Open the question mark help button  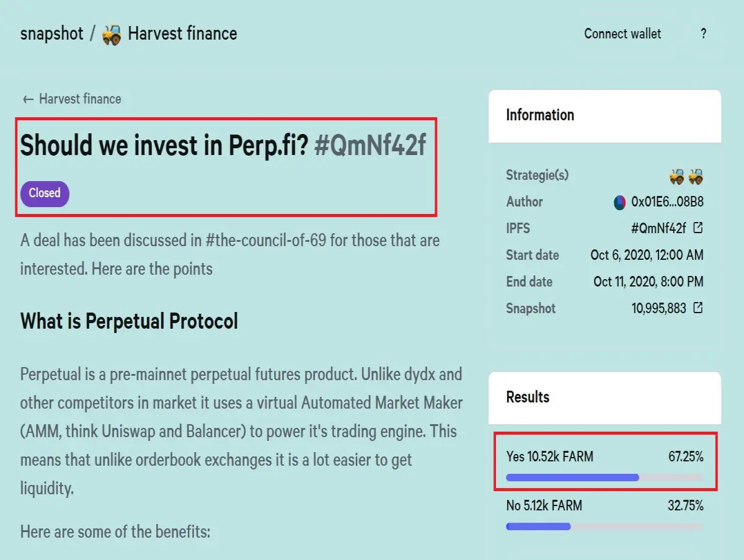click(x=703, y=34)
